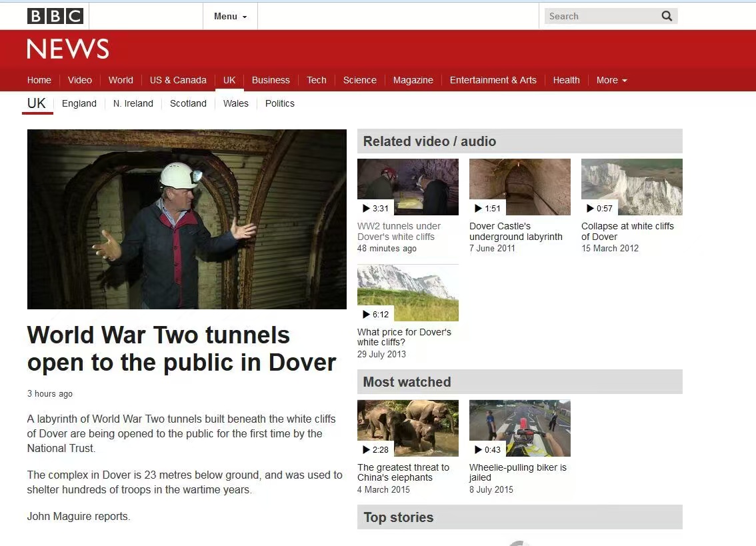Play the white cliffs collapse 0:57 video

631,187
